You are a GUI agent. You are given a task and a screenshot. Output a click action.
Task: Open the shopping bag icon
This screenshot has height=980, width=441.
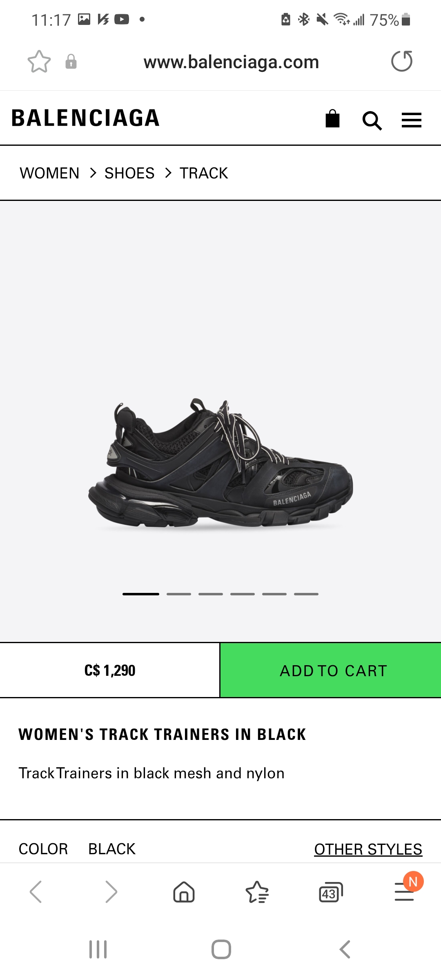tap(332, 119)
